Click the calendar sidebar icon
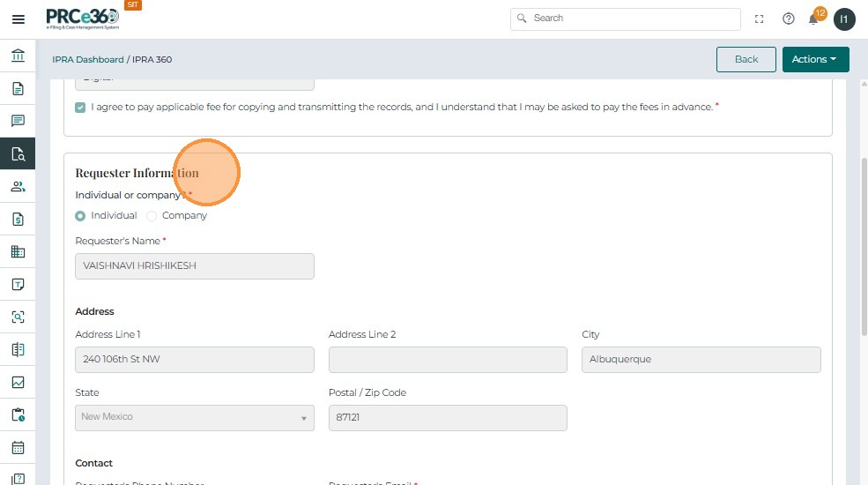The height and width of the screenshot is (485, 868). click(18, 447)
